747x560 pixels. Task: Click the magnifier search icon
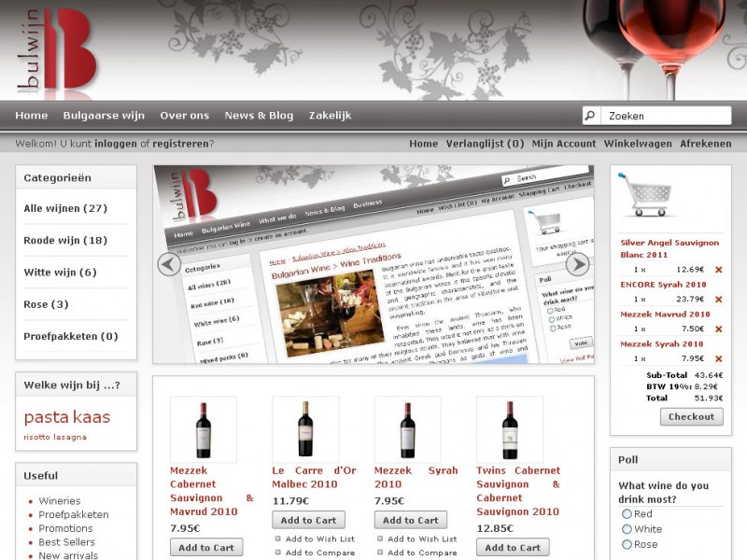point(590,116)
